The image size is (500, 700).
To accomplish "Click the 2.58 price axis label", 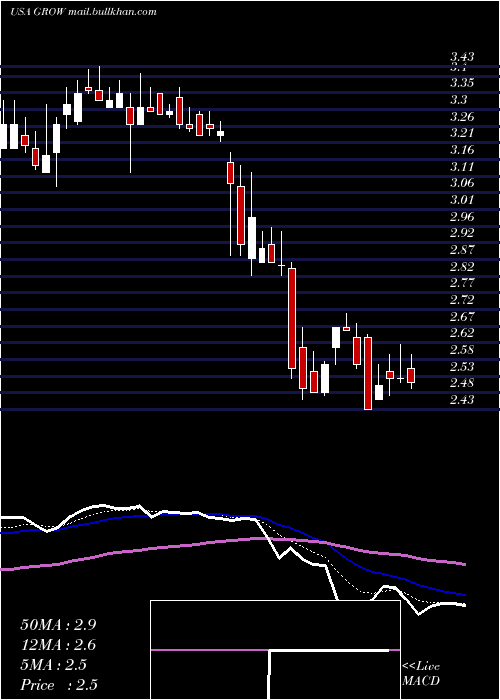I will tap(462, 350).
